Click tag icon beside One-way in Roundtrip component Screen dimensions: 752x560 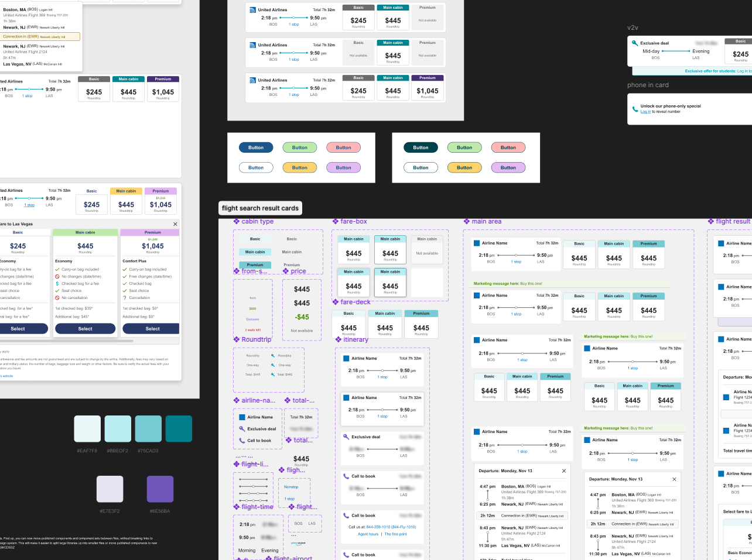click(x=272, y=365)
